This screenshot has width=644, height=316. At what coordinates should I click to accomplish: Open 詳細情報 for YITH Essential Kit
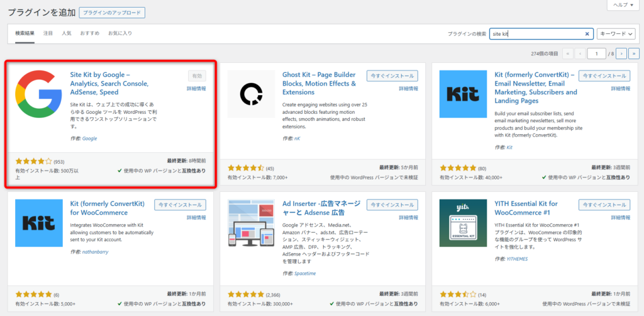620,217
